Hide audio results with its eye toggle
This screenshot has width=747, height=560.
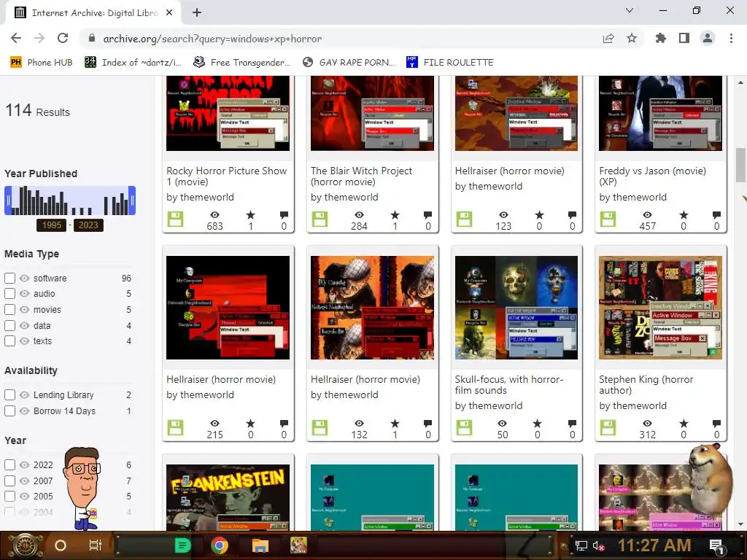24,294
